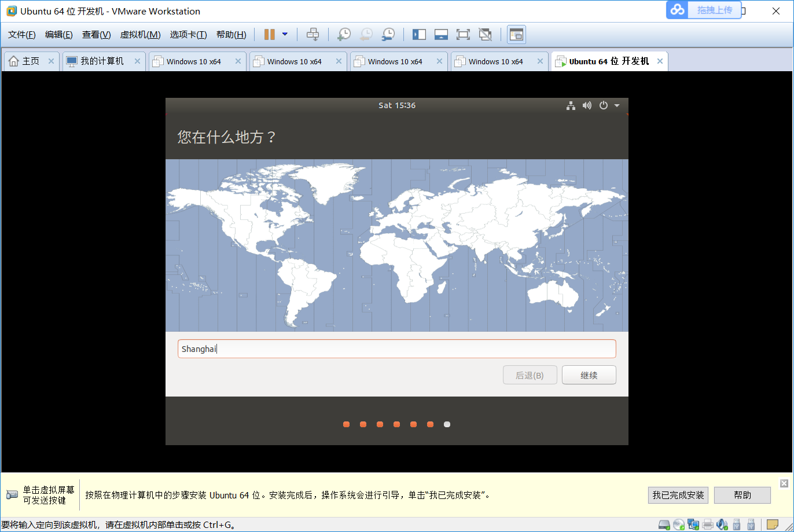Image resolution: width=794 pixels, height=532 pixels.
Task: Click the 帮助 button in yellow bar
Action: (742, 496)
